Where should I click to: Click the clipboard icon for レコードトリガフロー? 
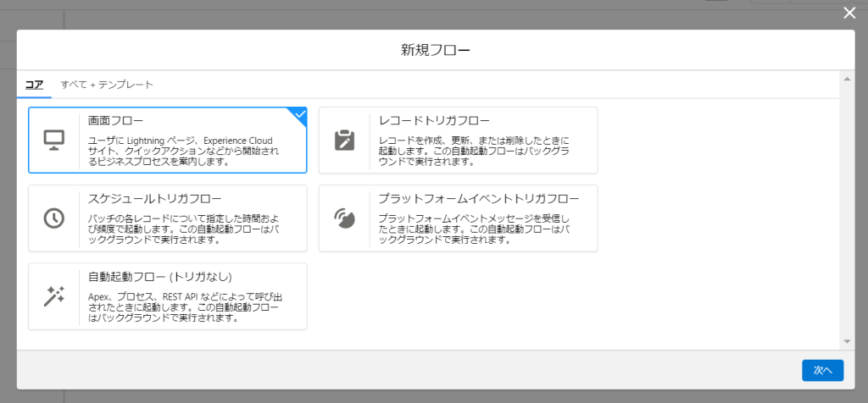click(344, 141)
